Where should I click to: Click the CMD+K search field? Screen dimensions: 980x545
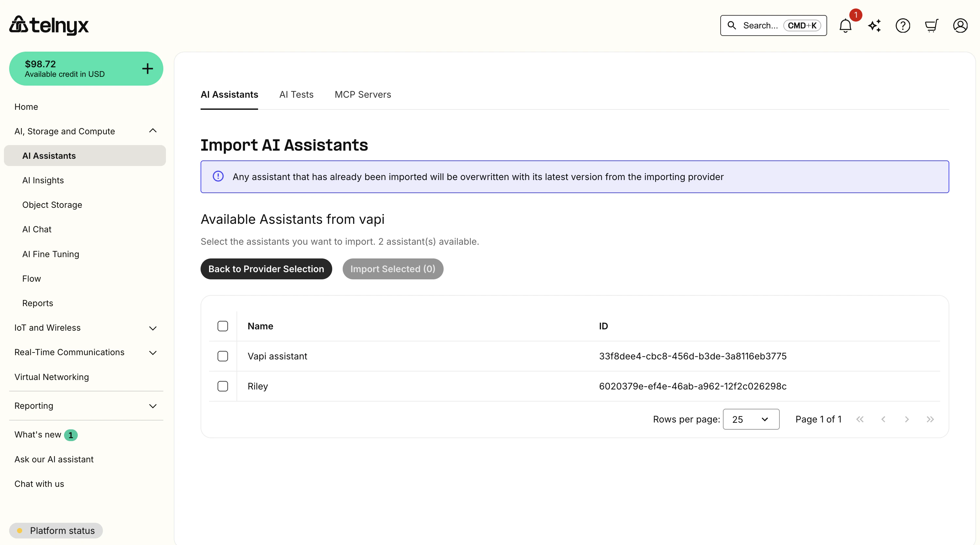point(773,25)
